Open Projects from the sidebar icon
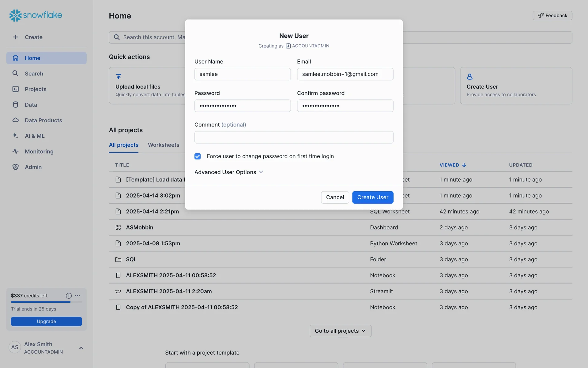The height and width of the screenshot is (368, 588). [x=15, y=89]
